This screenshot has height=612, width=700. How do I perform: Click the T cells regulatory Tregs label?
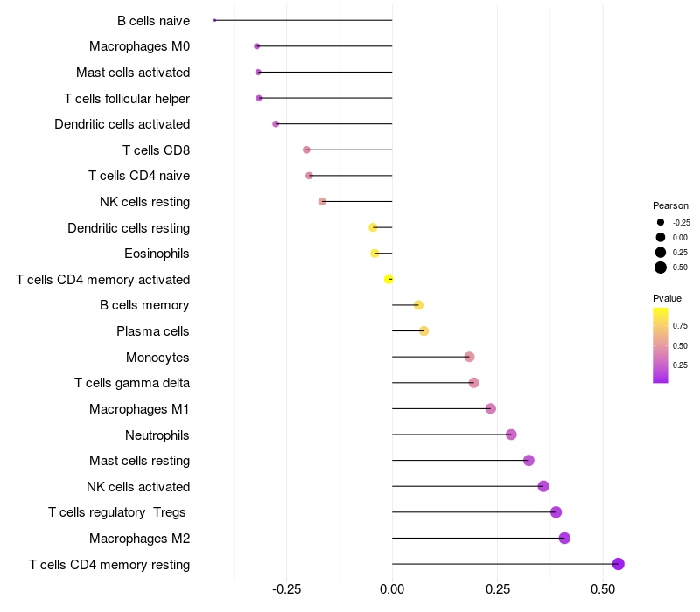(x=118, y=512)
